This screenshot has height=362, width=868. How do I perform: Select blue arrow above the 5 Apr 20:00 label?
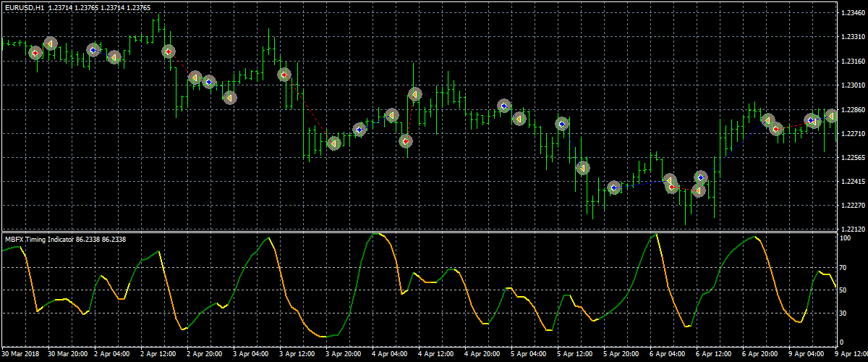(614, 188)
